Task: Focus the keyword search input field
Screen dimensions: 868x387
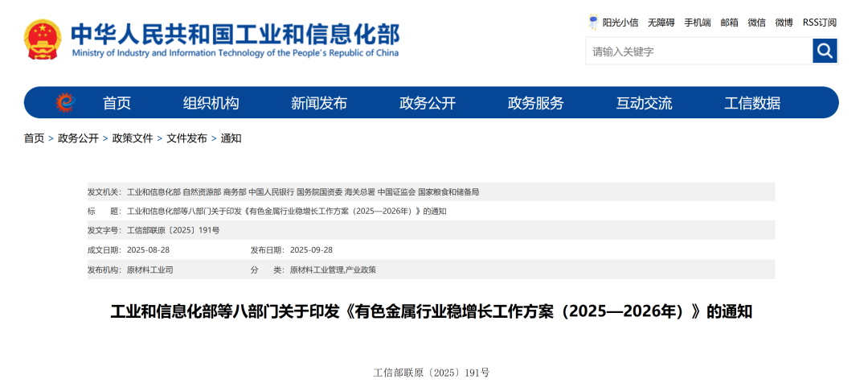Action: 699,51
